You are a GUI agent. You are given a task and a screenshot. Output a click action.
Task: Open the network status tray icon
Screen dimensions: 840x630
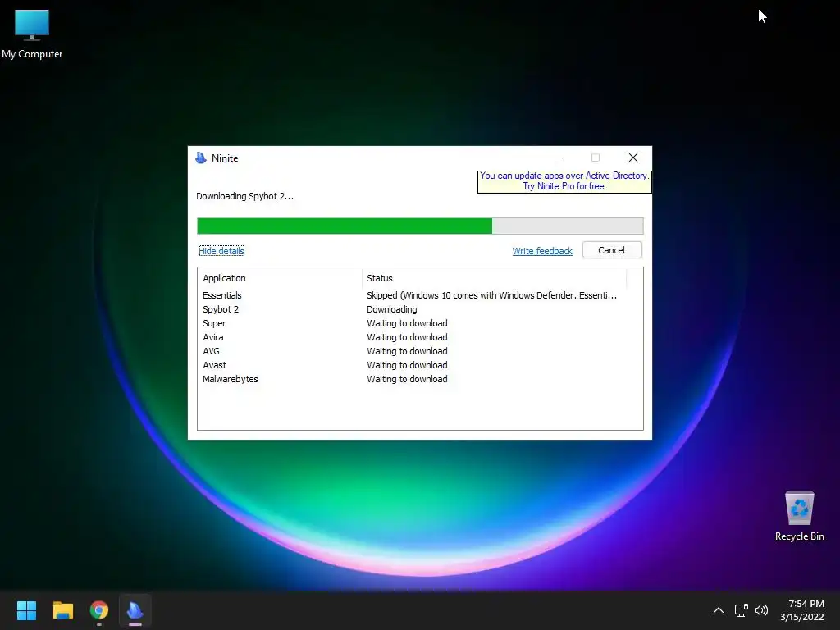tap(741, 610)
